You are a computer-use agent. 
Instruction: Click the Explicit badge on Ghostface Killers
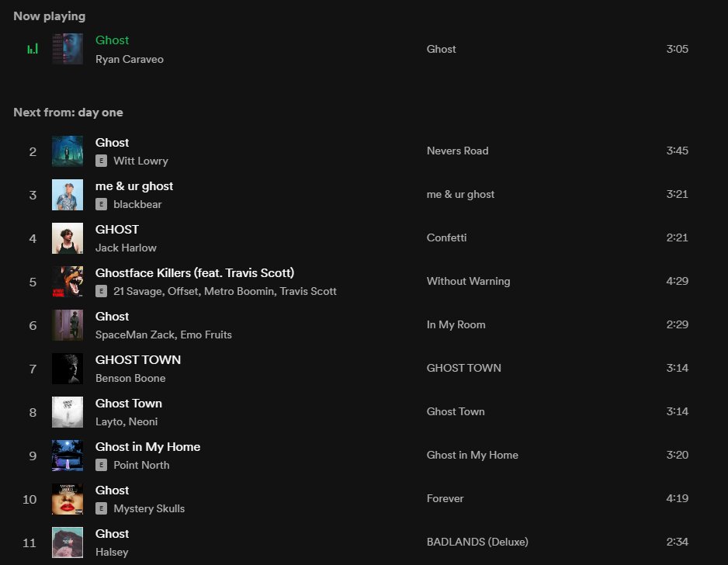point(100,291)
